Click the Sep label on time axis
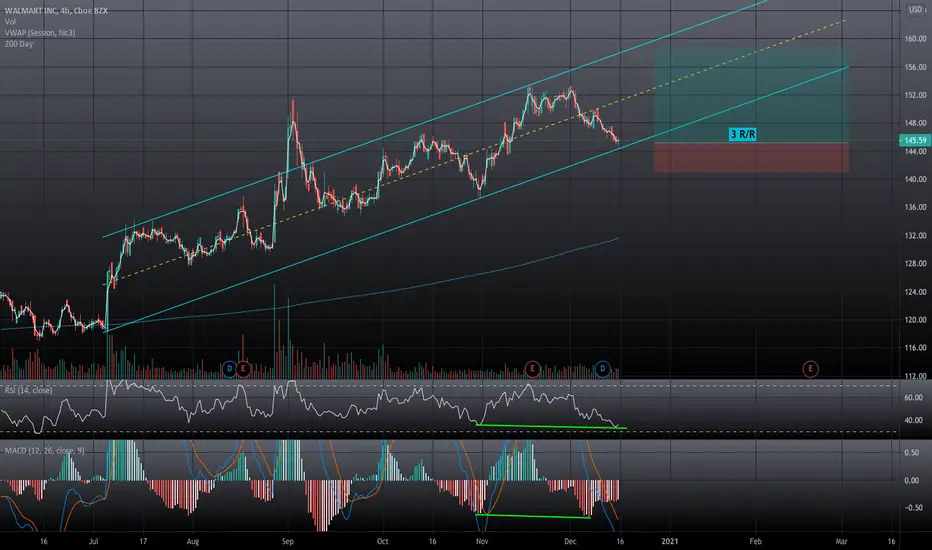Viewport: 932px width, 550px height. pyautogui.click(x=288, y=542)
